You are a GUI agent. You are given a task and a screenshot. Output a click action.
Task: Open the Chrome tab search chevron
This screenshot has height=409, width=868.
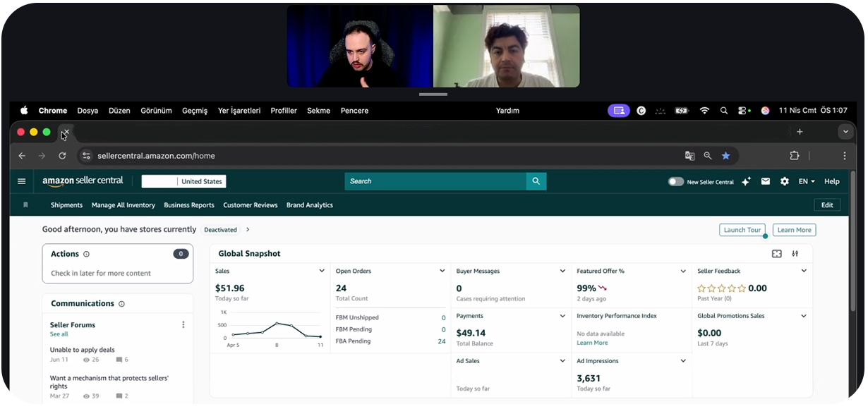845,132
